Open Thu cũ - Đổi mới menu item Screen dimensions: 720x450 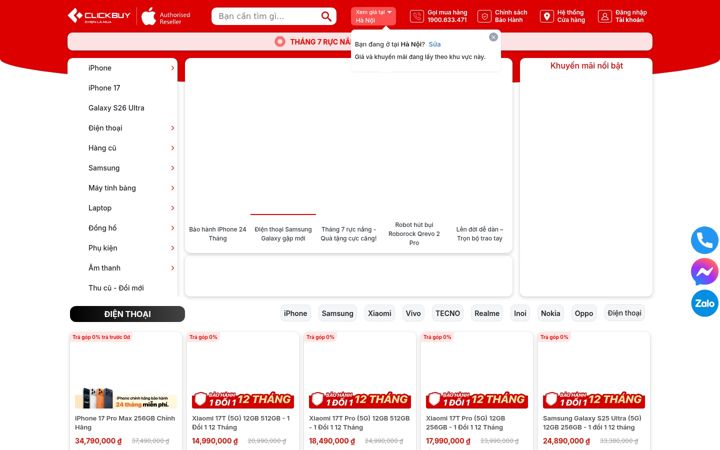tap(116, 288)
